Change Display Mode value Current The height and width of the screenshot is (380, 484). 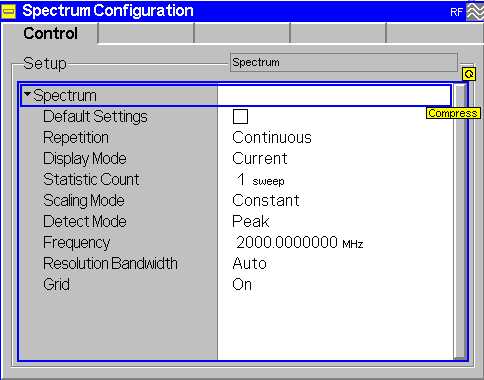260,159
